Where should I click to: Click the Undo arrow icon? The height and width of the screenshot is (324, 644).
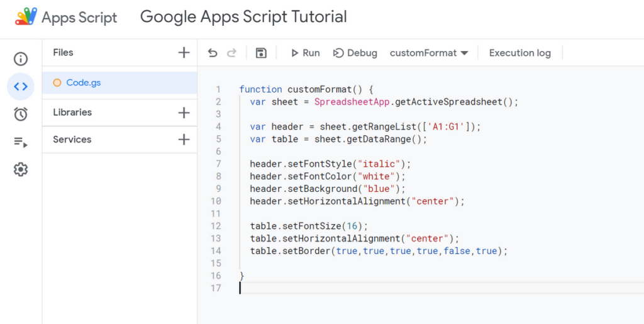213,53
